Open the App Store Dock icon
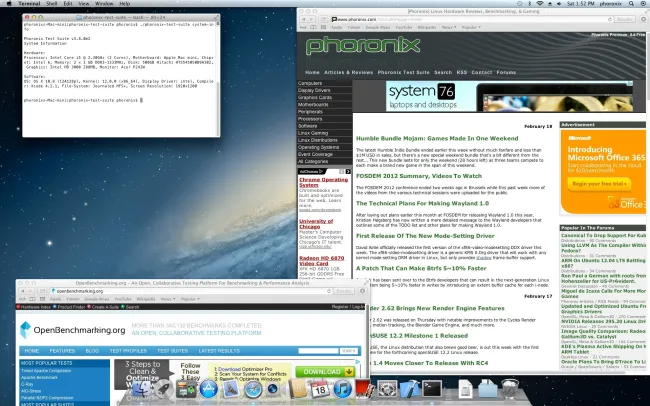The image size is (650, 406). coord(209,389)
